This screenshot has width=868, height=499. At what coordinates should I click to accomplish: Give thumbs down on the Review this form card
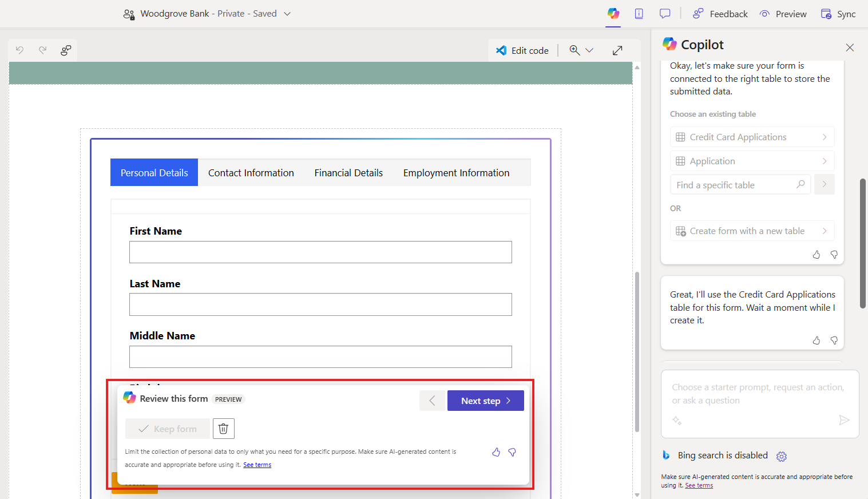point(512,452)
